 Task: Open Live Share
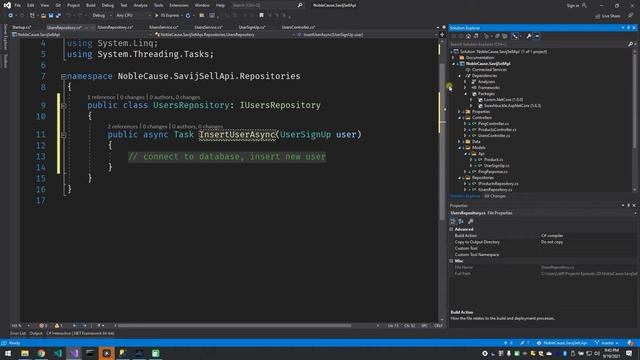[x=608, y=16]
